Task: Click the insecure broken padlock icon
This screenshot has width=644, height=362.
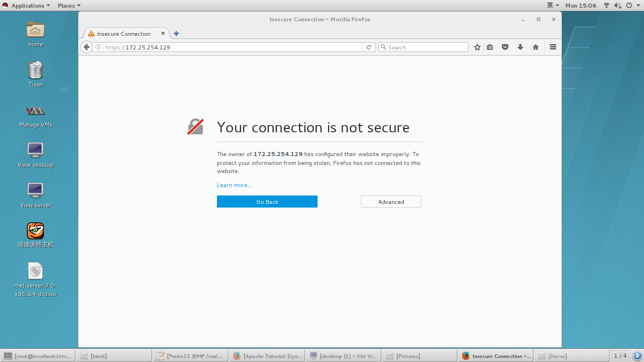Action: point(196,127)
